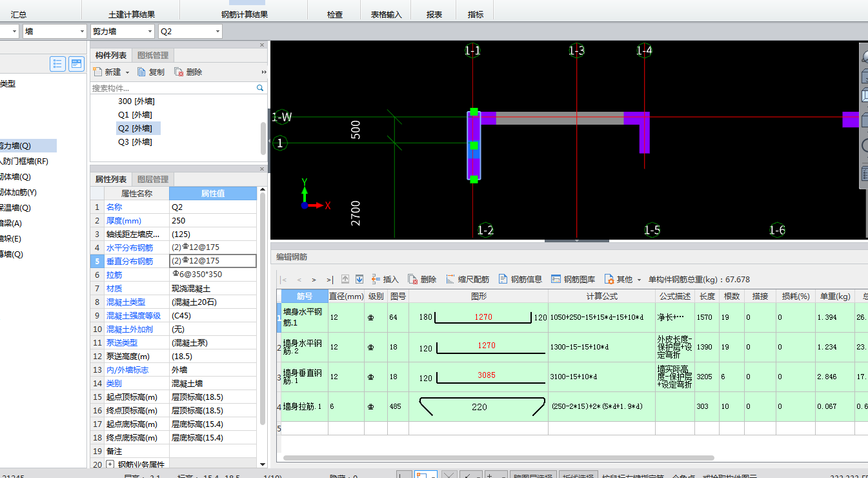Click the 拉筋 property name
Screen dimensions: 868x478
(114, 275)
